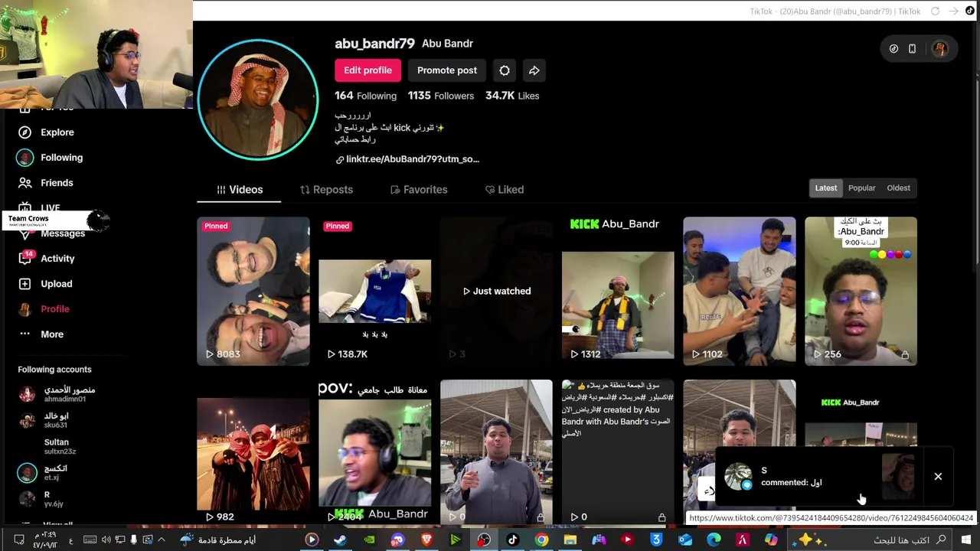Viewport: 980px width, 551px height.
Task: Open Microsoft Edge from the taskbar
Action: tap(714, 540)
